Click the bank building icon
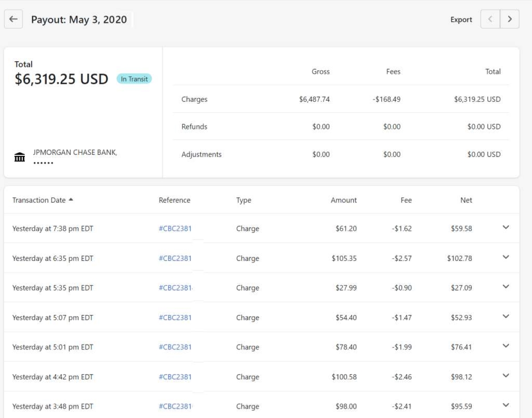 click(20, 157)
